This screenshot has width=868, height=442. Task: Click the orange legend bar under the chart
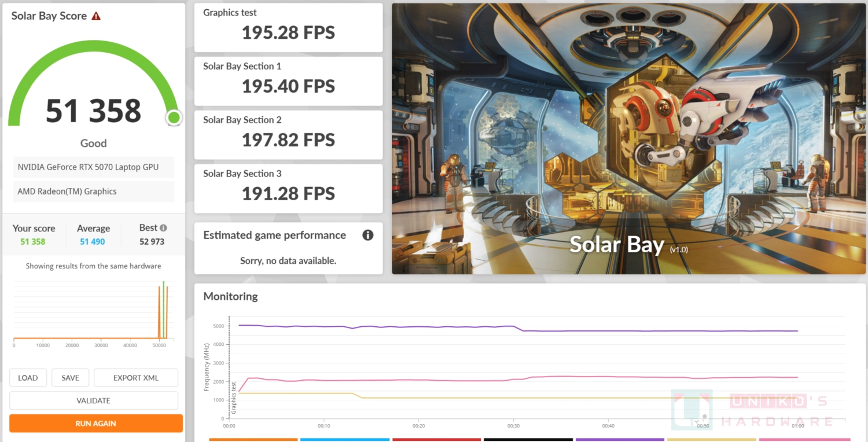coord(253,440)
